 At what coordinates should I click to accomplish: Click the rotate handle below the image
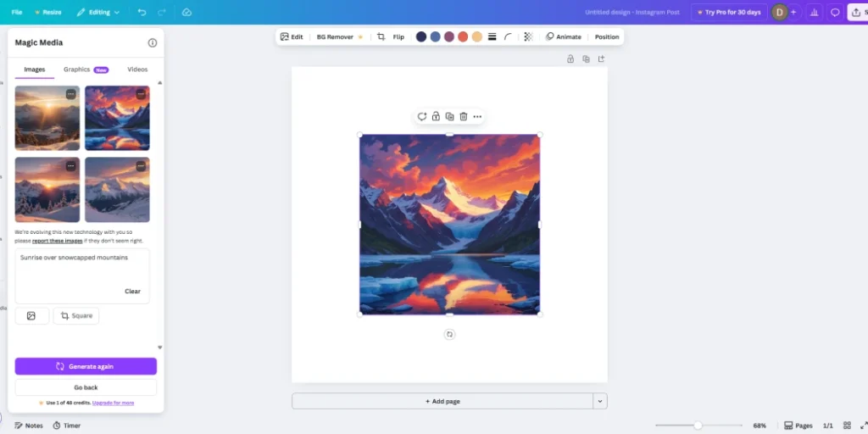[449, 335]
